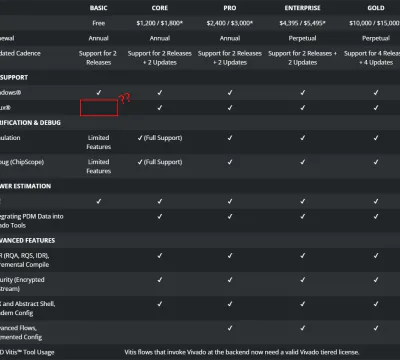The image size is (400, 360).
Task: Click the 'Flows,' row label
Action: point(28,328)
